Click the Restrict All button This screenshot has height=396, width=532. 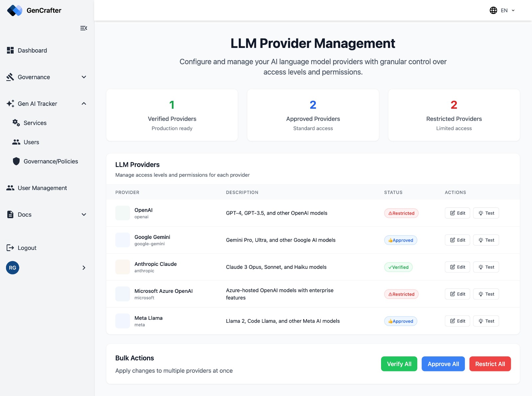click(x=490, y=364)
